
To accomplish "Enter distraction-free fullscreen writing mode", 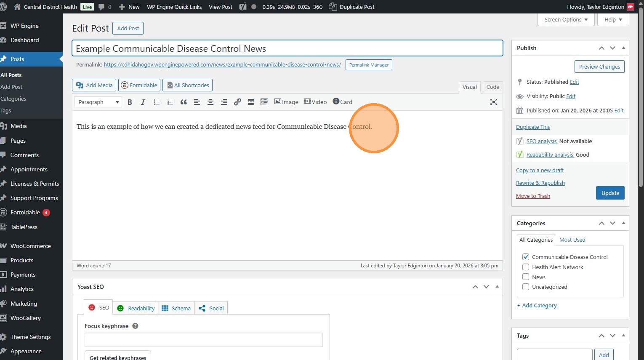I will point(494,102).
